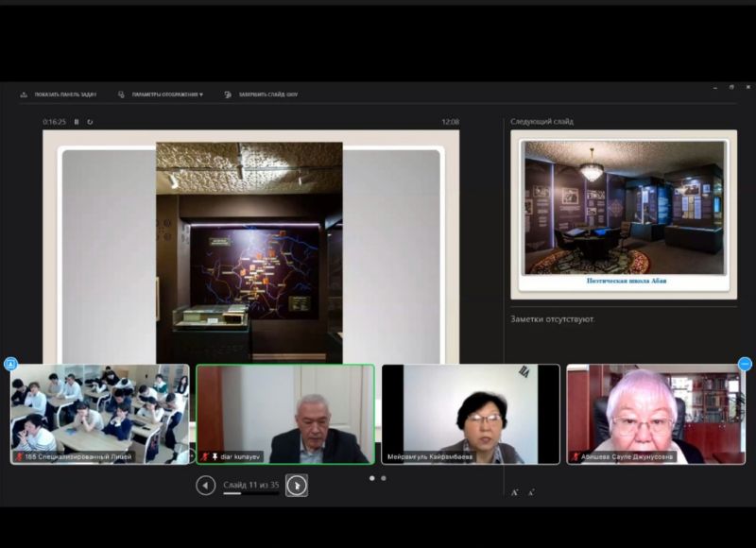Increase the notes text size
Viewport: 756px width, 548px height.
click(515, 492)
